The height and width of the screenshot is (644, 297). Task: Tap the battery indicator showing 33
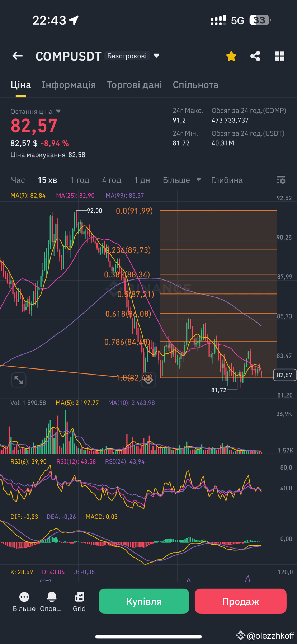(260, 20)
